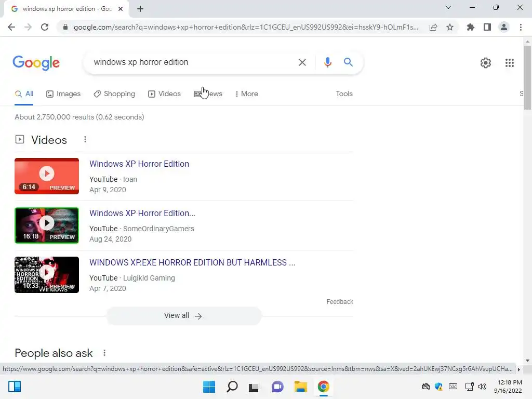Open SomeOrdinaryGamers Windows XP Horror Edition link

tap(142, 213)
